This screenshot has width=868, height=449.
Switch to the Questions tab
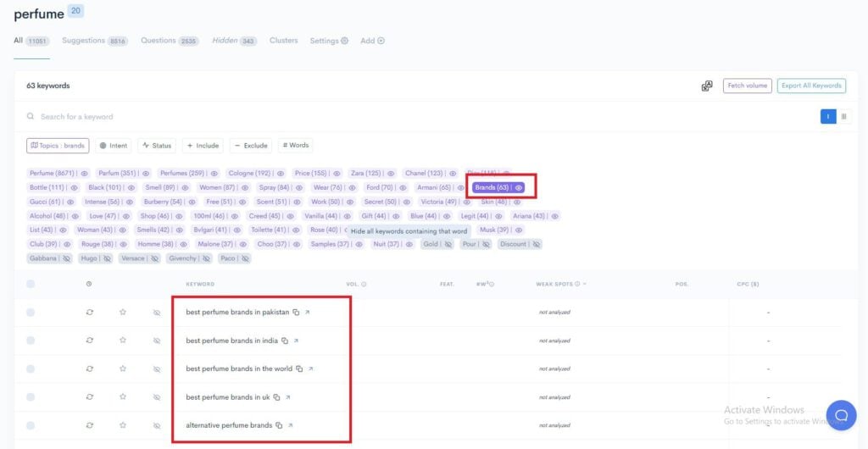(x=170, y=41)
